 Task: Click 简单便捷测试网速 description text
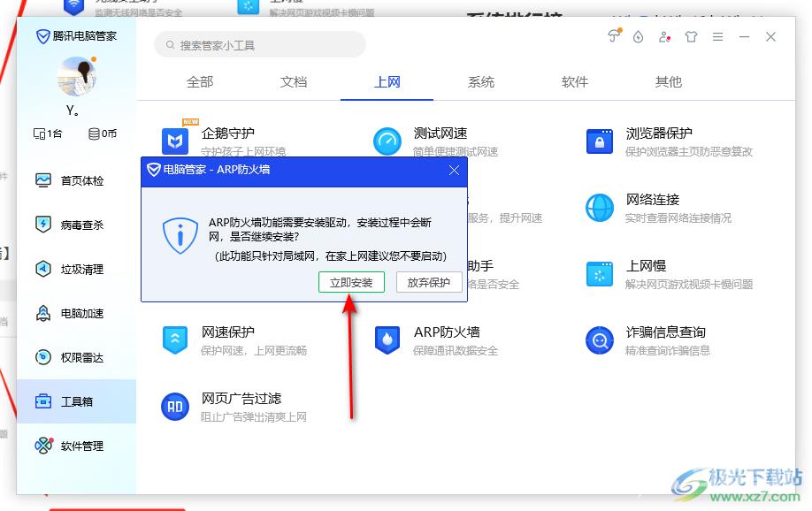coord(456,152)
